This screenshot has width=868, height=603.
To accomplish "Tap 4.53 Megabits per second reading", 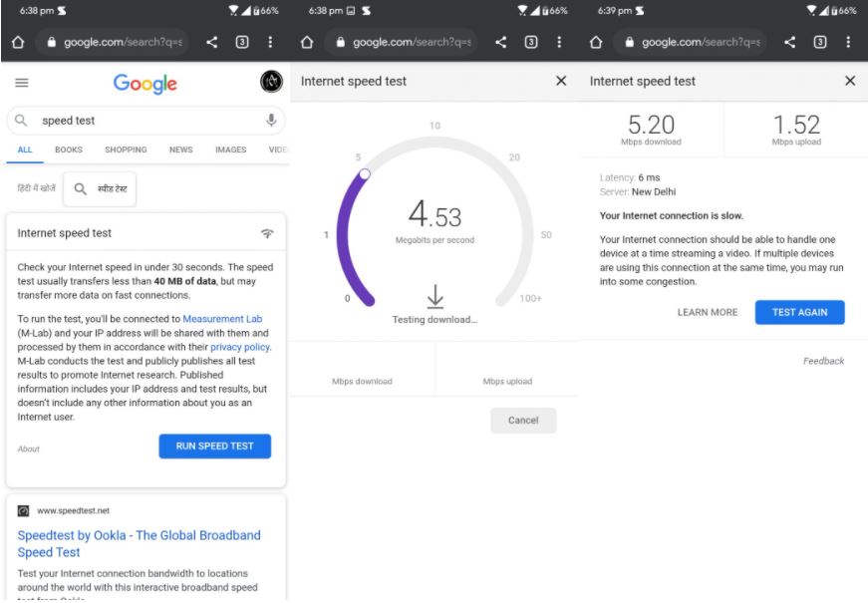I will point(435,221).
